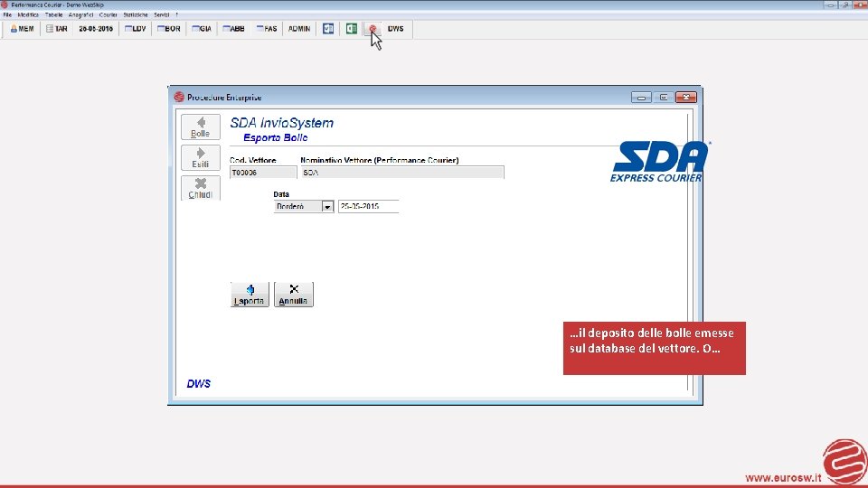868x488 pixels.
Task: Click the Cod. Vettore field
Action: (x=263, y=173)
